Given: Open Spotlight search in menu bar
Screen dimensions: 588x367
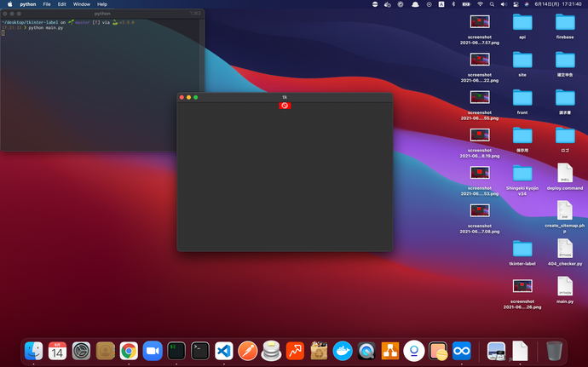Looking at the screenshot, I should [x=492, y=4].
